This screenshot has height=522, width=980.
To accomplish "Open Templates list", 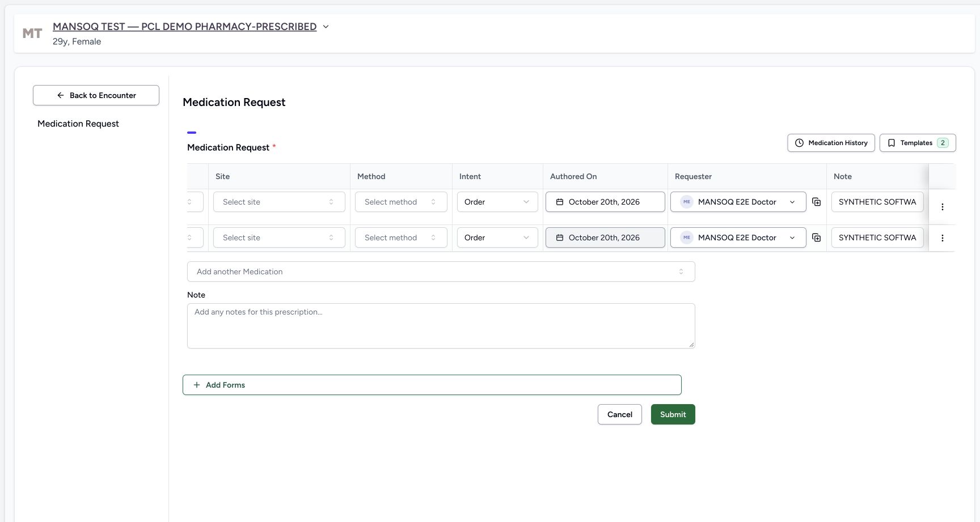I will click(x=918, y=143).
